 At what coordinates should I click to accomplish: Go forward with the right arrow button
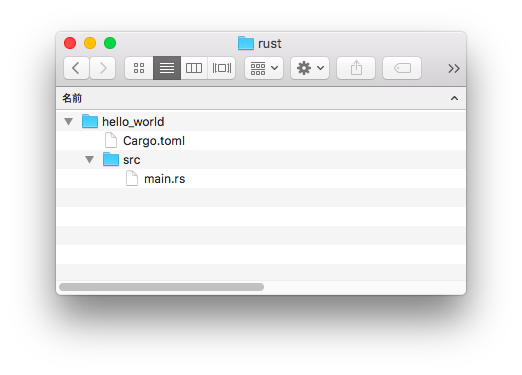(103, 68)
